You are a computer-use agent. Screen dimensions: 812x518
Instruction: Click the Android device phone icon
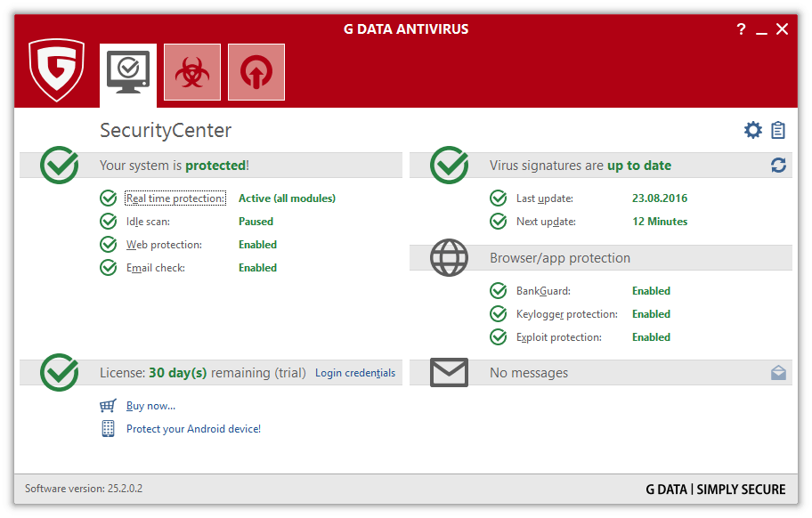tap(108, 428)
